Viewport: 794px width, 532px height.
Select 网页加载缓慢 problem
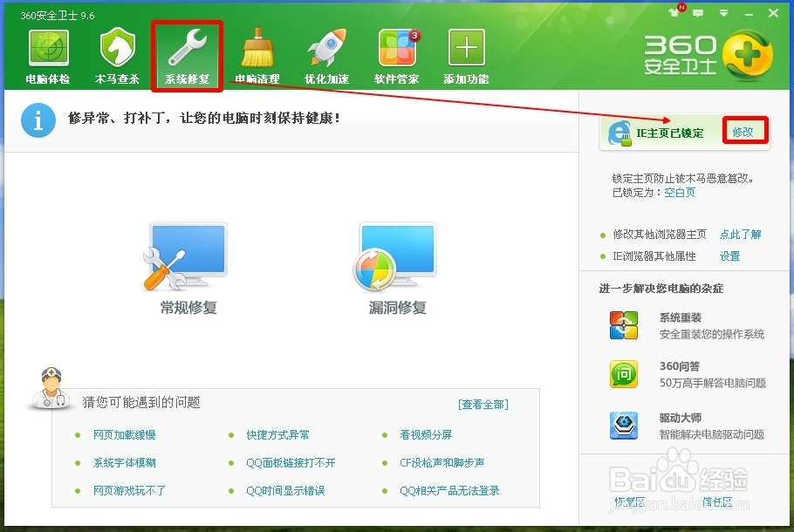coord(125,435)
